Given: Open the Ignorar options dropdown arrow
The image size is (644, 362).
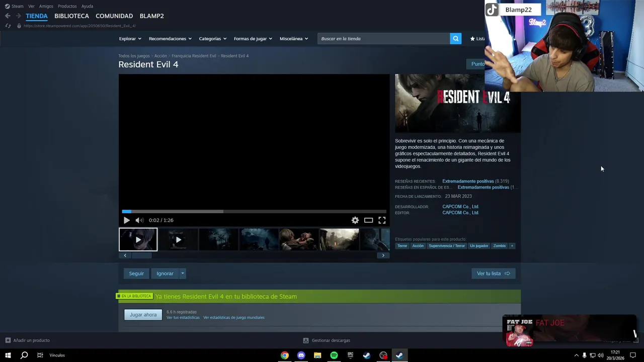Looking at the screenshot, I should pyautogui.click(x=183, y=274).
